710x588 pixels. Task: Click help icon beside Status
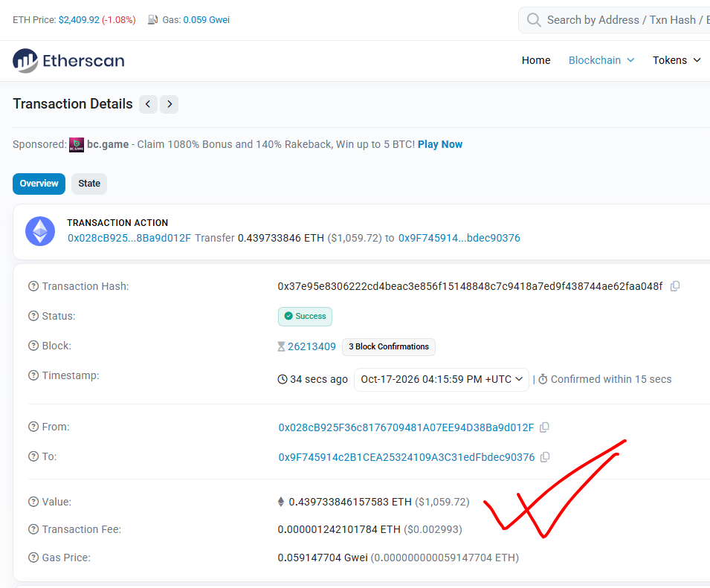(33, 316)
